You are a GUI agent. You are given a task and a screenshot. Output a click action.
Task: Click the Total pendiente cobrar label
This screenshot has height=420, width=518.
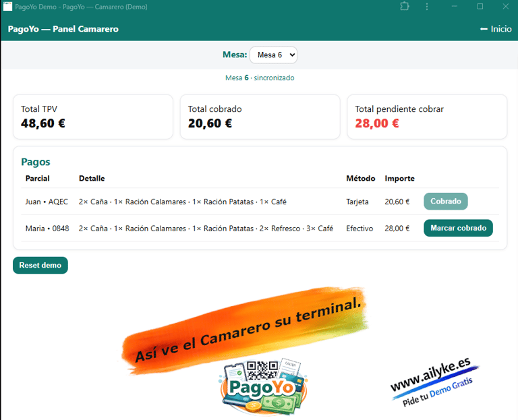[399, 109]
